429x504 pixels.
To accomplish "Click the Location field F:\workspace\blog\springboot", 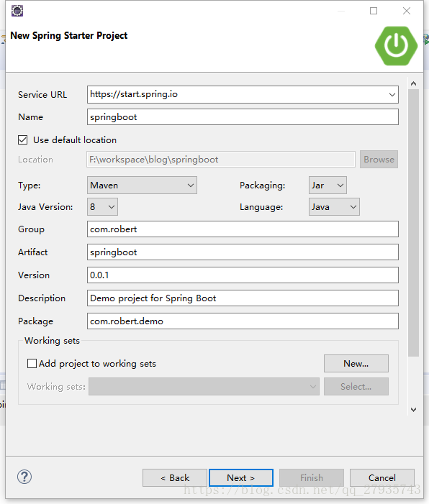I will 221,160.
